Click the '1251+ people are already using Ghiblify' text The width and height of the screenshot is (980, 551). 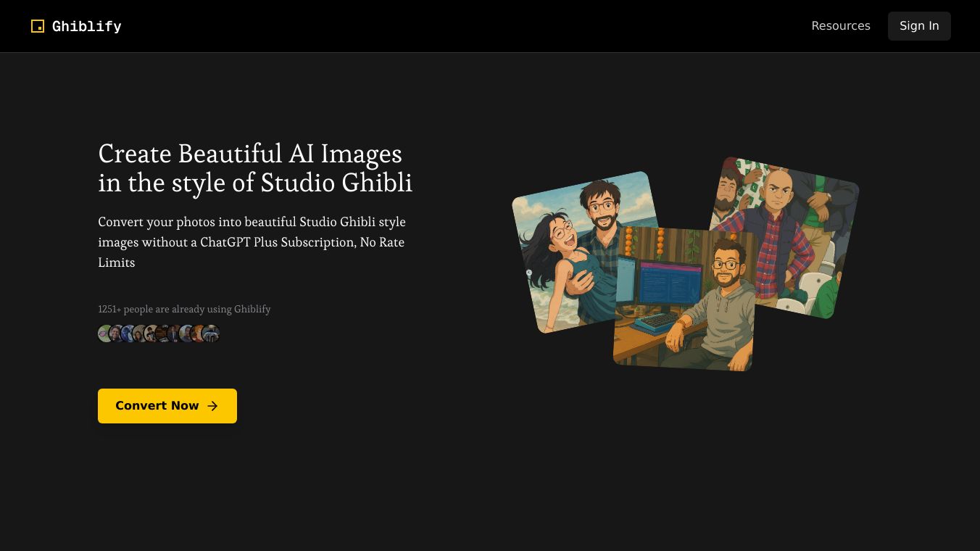click(184, 309)
